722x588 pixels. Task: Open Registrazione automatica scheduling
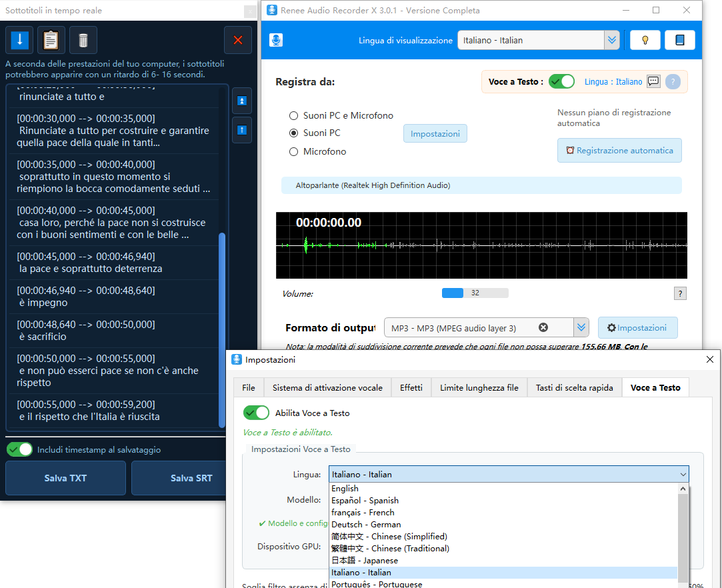tap(619, 151)
